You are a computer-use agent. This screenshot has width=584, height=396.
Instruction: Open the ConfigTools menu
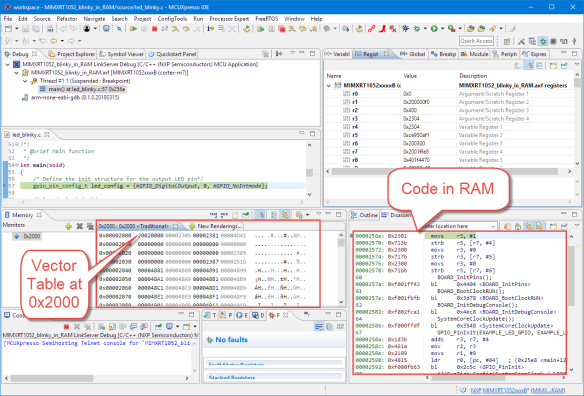point(172,19)
